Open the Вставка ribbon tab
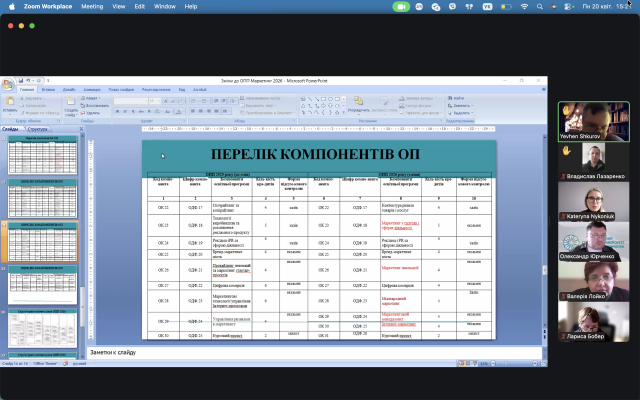 click(48, 90)
